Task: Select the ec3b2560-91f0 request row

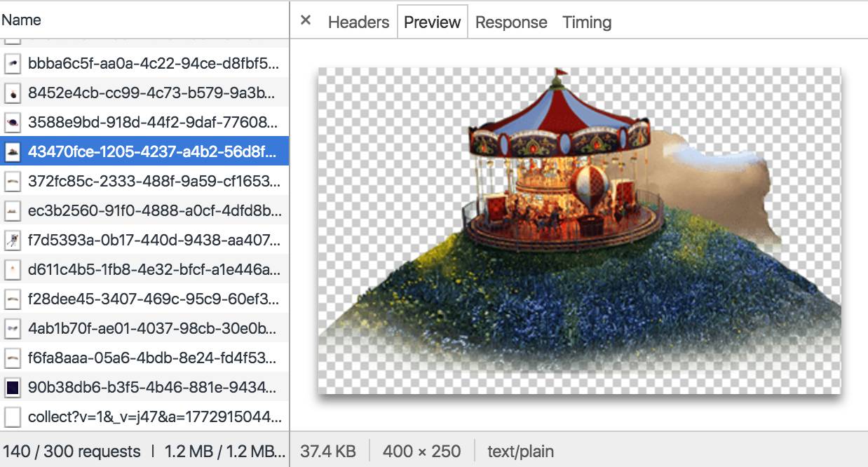Action: pos(153,210)
